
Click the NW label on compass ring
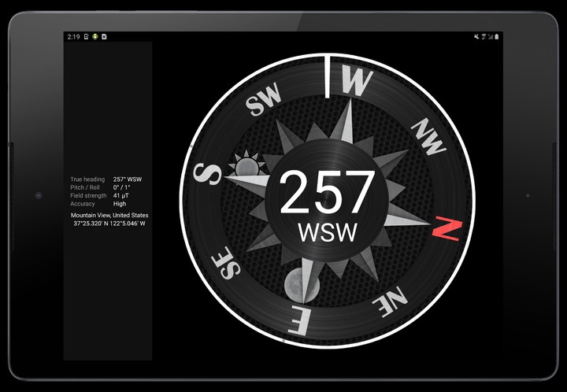click(429, 136)
